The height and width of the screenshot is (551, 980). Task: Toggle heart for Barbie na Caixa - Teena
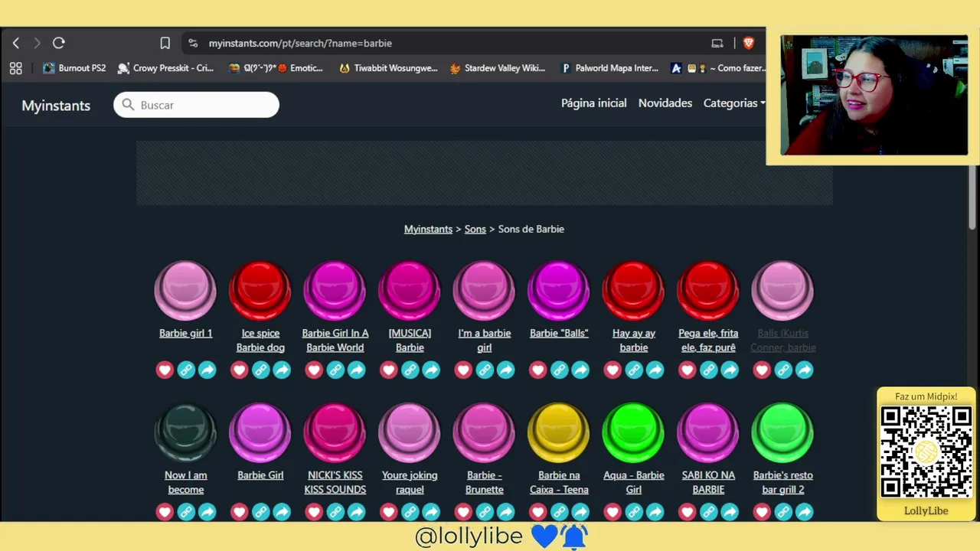(x=538, y=512)
